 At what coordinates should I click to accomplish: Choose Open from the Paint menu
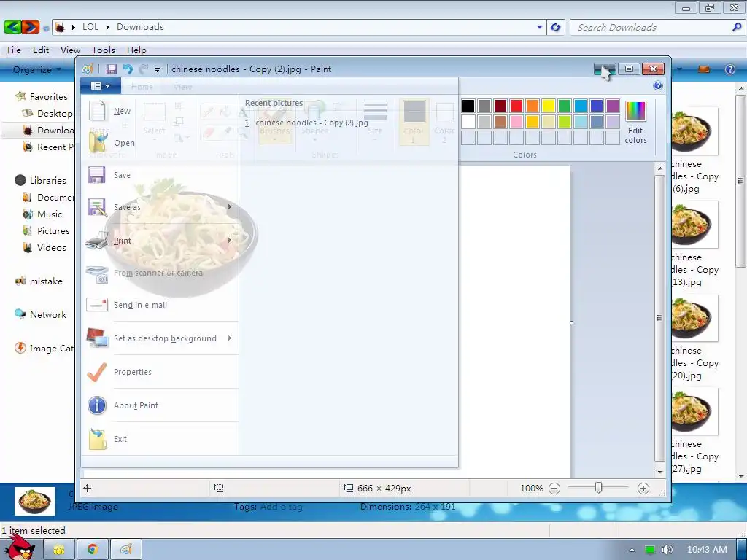pos(160,143)
